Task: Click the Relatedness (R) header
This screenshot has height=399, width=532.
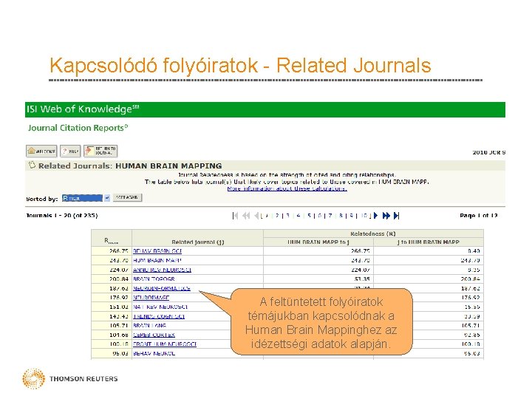Action: [373, 233]
